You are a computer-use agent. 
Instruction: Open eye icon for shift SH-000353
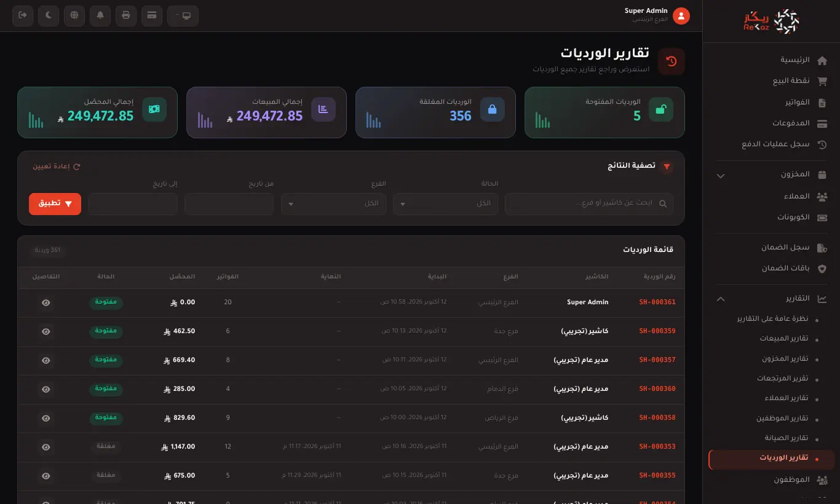tap(46, 447)
